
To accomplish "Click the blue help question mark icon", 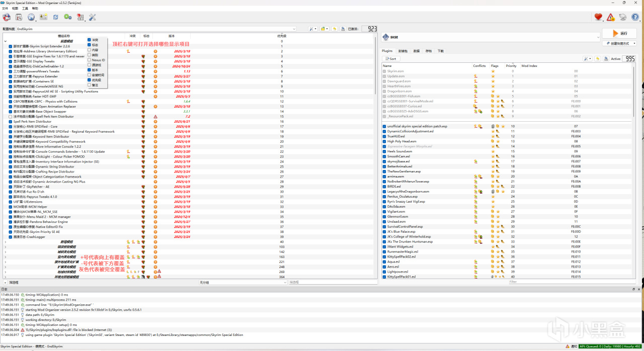I will click(x=635, y=18).
